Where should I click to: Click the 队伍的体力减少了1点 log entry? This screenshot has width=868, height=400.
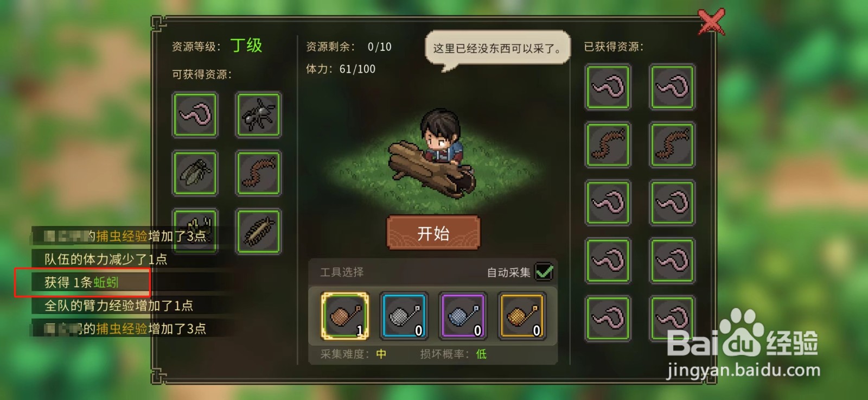coord(106,259)
